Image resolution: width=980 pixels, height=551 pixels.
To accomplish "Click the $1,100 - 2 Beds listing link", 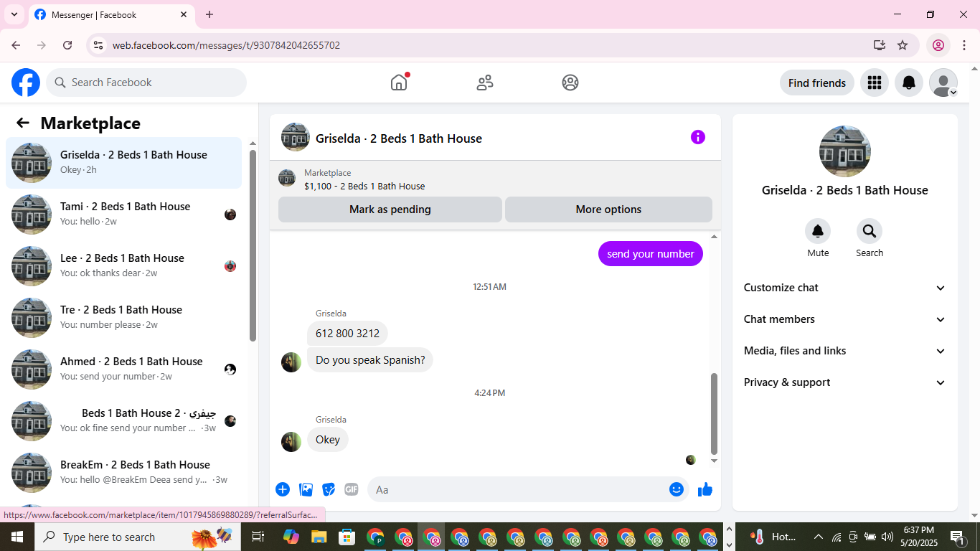I will point(364,186).
